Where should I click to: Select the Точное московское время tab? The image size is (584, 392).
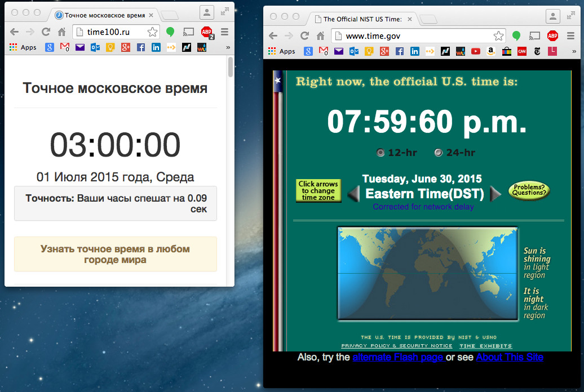coord(103,15)
